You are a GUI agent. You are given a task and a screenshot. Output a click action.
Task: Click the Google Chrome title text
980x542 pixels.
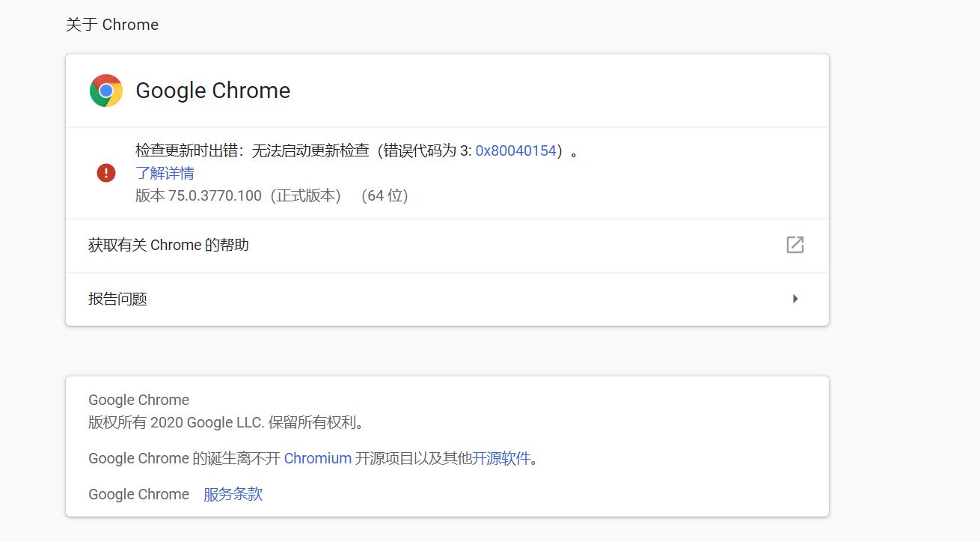(212, 90)
